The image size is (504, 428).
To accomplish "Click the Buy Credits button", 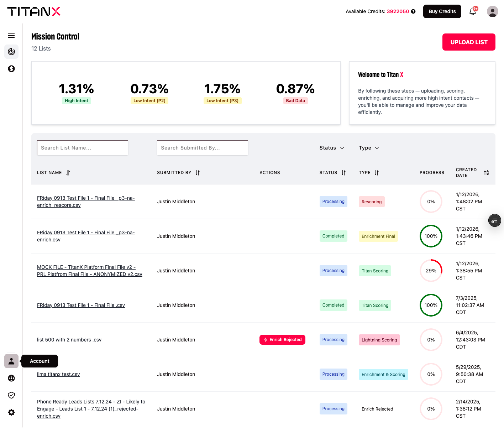I will click(442, 11).
